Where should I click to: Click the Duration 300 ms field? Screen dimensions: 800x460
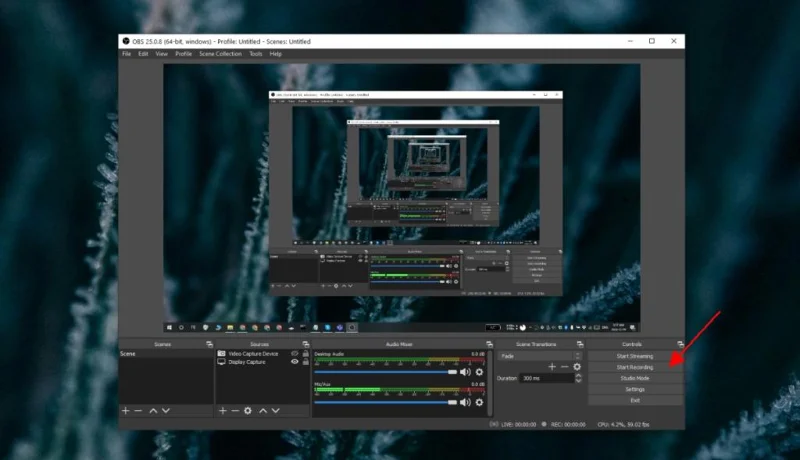(x=547, y=378)
